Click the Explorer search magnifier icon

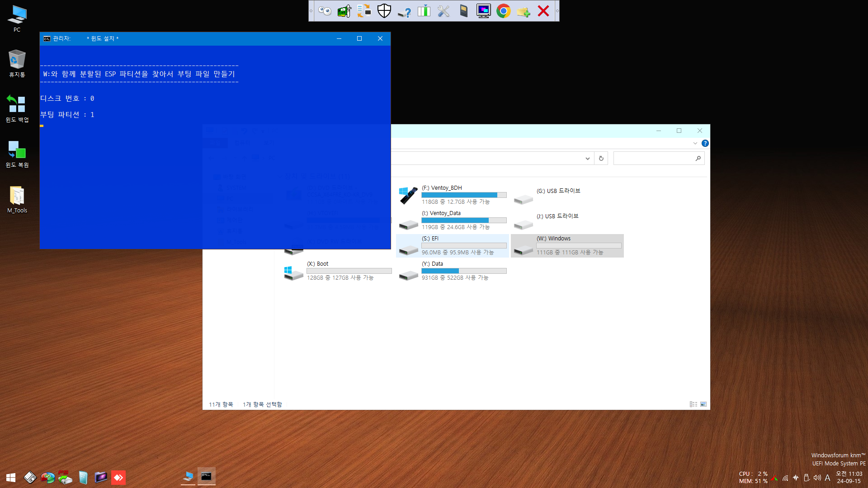tap(698, 159)
